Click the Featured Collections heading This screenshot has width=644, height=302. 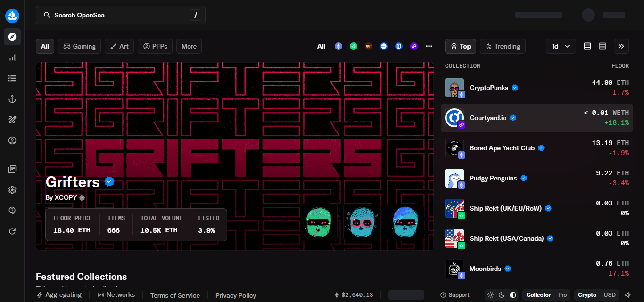point(81,277)
